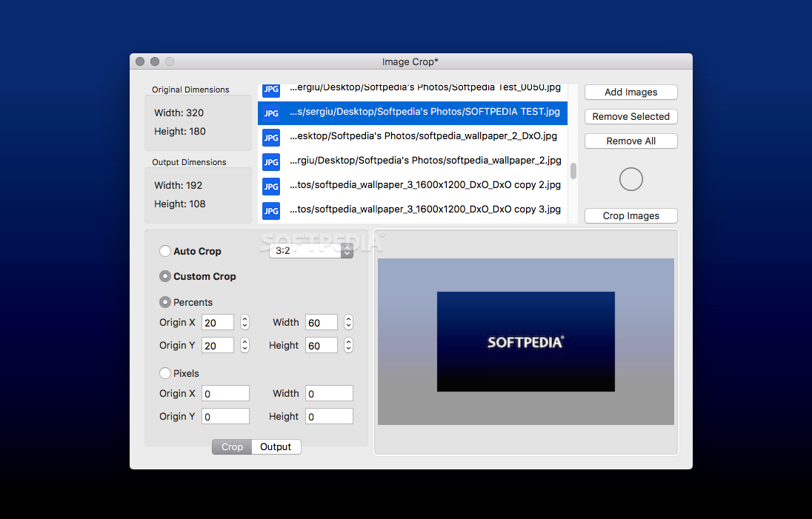This screenshot has width=812, height=519.
Task: Choose the Pixels radio option
Action: click(164, 373)
